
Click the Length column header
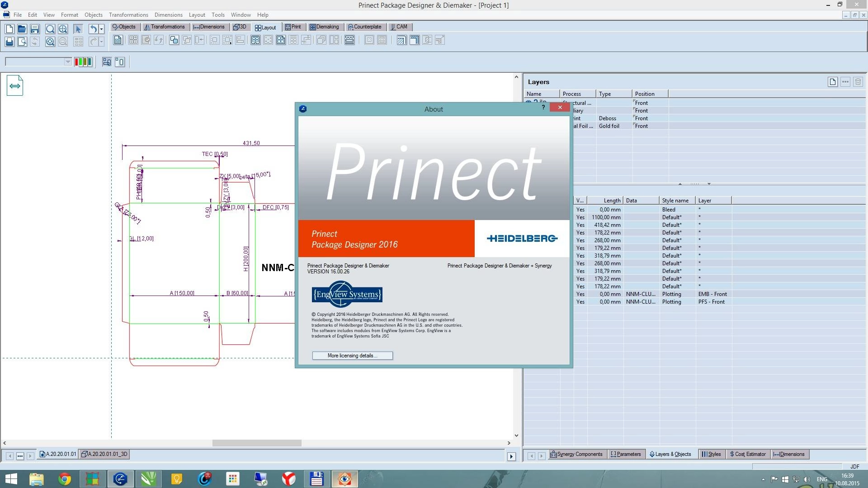click(604, 201)
